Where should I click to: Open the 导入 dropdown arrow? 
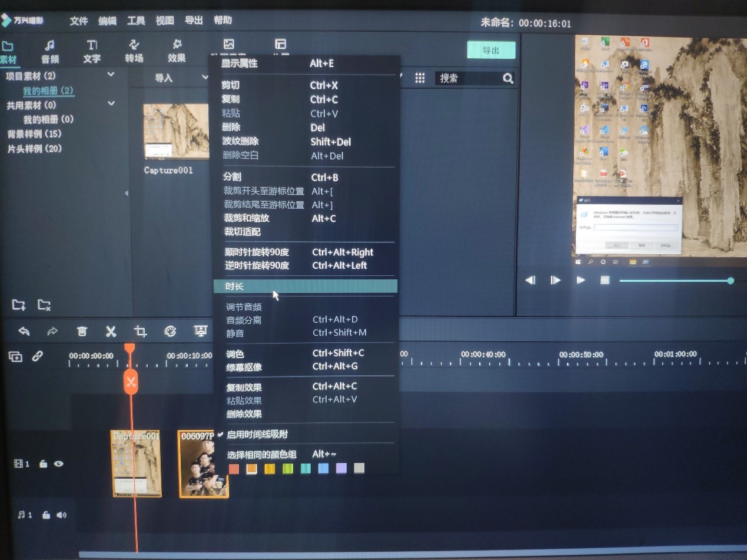point(205,77)
